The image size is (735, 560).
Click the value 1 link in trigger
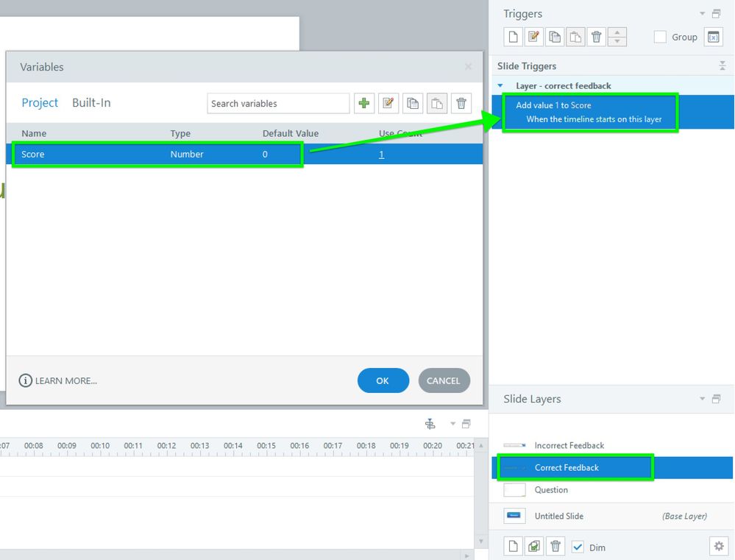(557, 105)
